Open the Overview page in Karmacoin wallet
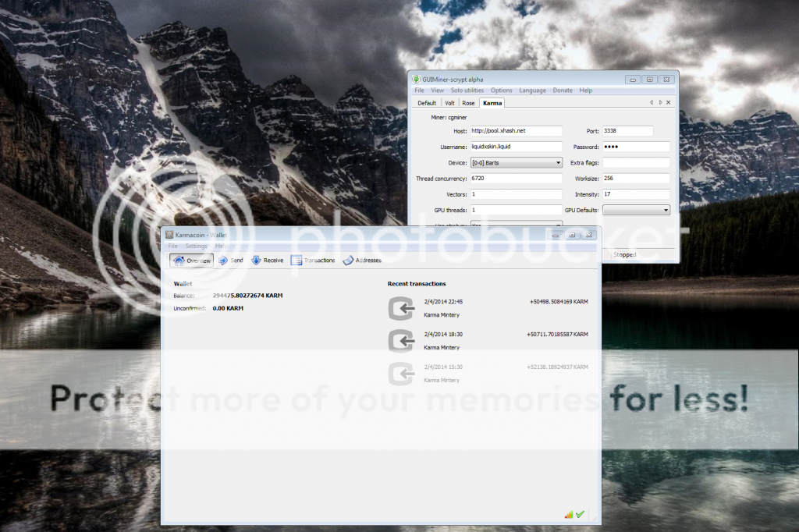799x532 pixels. coord(192,261)
